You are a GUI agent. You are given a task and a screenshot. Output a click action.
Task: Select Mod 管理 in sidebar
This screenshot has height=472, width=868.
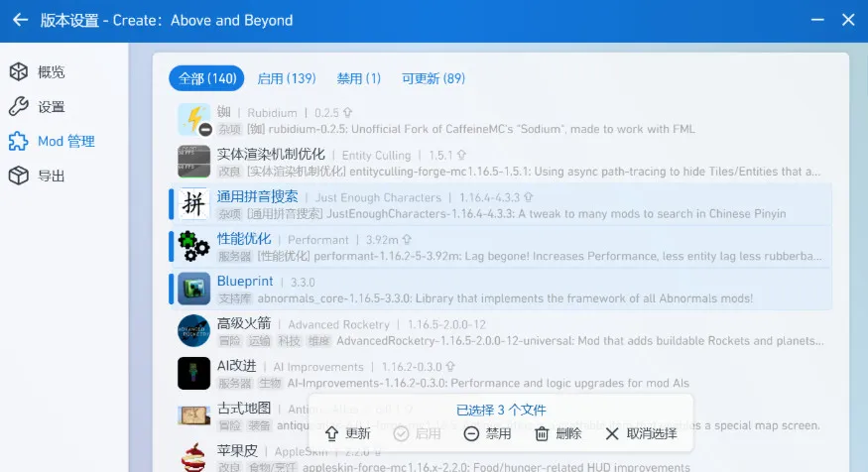[64, 142]
